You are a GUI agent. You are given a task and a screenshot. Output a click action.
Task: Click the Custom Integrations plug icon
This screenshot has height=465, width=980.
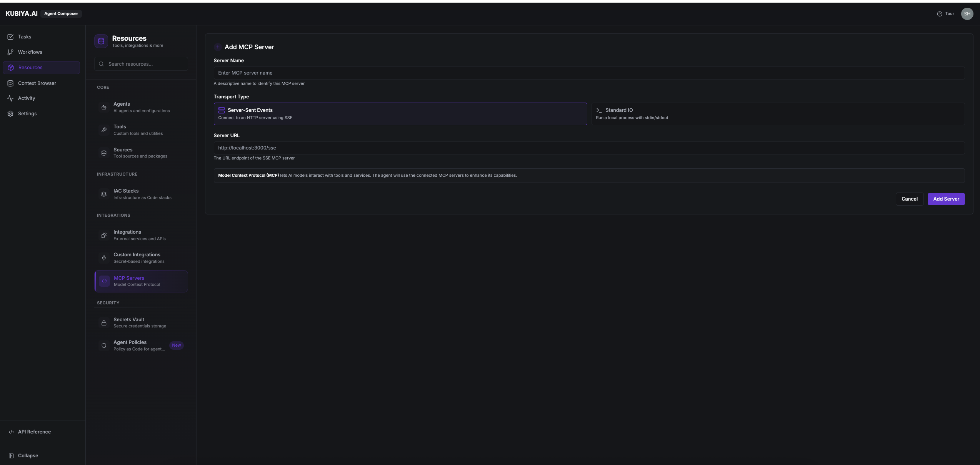[x=104, y=258]
